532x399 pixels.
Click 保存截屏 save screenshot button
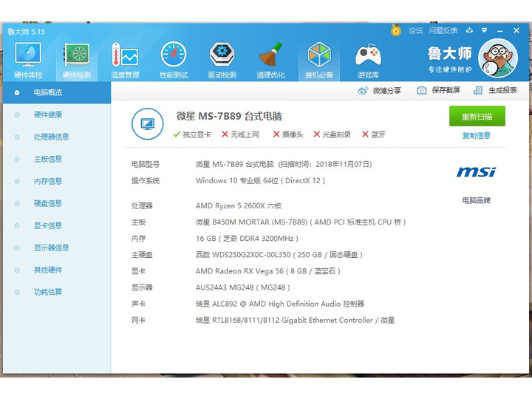click(446, 90)
